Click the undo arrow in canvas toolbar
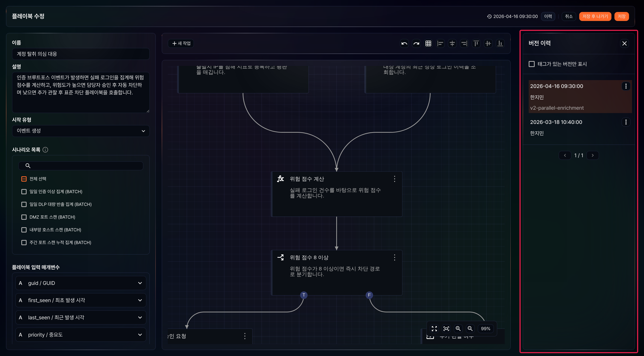644x356 pixels. [x=404, y=43]
